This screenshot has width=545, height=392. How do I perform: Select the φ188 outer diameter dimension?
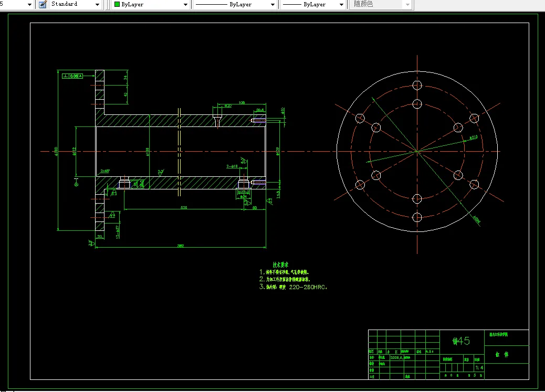[148, 152]
